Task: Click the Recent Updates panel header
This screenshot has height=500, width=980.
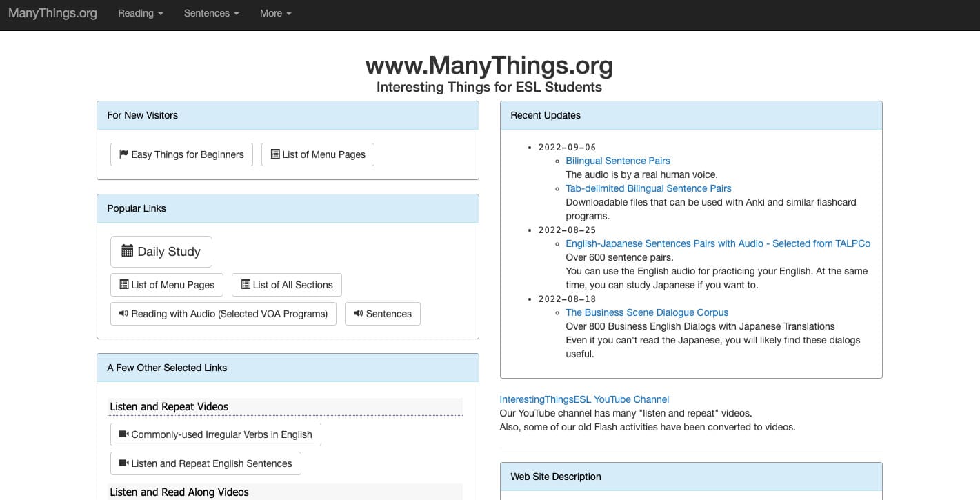Action: (x=691, y=115)
